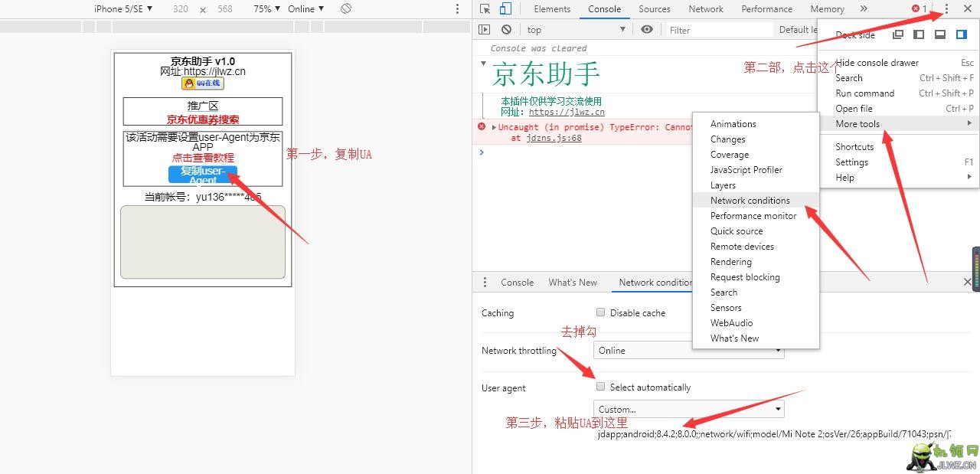Open the DevTools three-dot customize menu
This screenshot has height=474, width=980.
tap(947, 9)
